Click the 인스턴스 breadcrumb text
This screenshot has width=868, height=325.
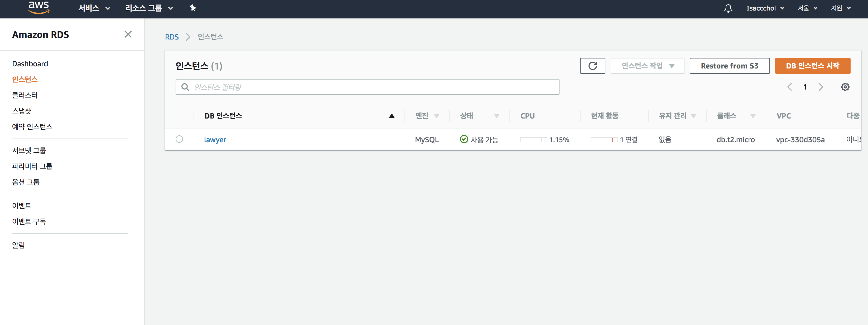click(210, 37)
